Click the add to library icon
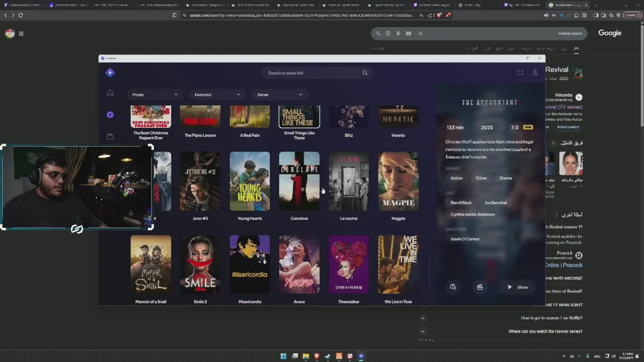 point(453,287)
